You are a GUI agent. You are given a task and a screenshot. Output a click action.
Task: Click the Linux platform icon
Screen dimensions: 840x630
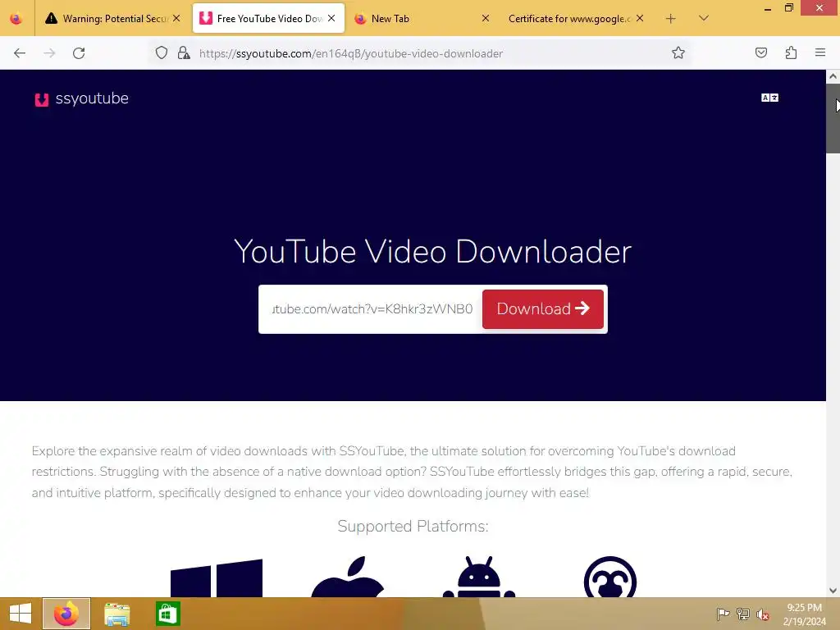coord(610,577)
